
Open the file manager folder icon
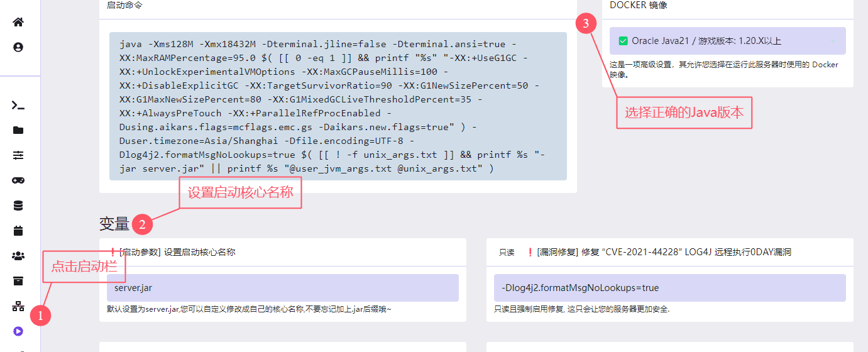coord(18,130)
